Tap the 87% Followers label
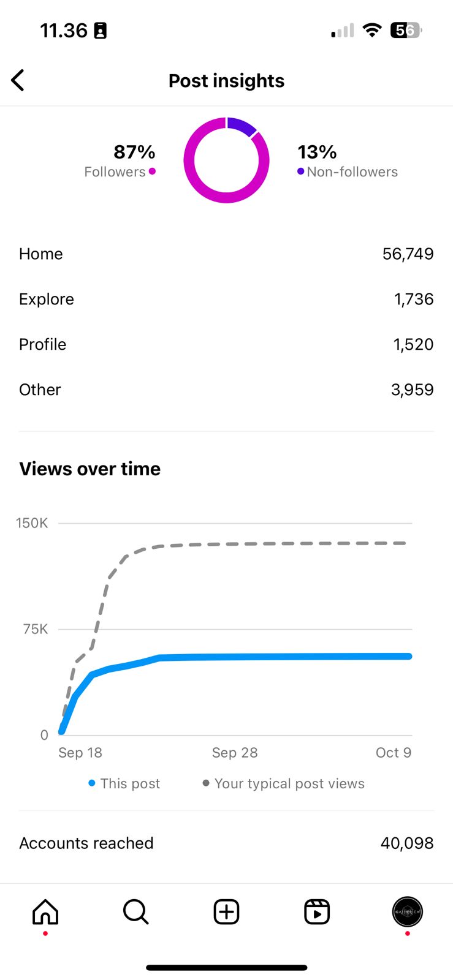This screenshot has height=980, width=453. [121, 160]
